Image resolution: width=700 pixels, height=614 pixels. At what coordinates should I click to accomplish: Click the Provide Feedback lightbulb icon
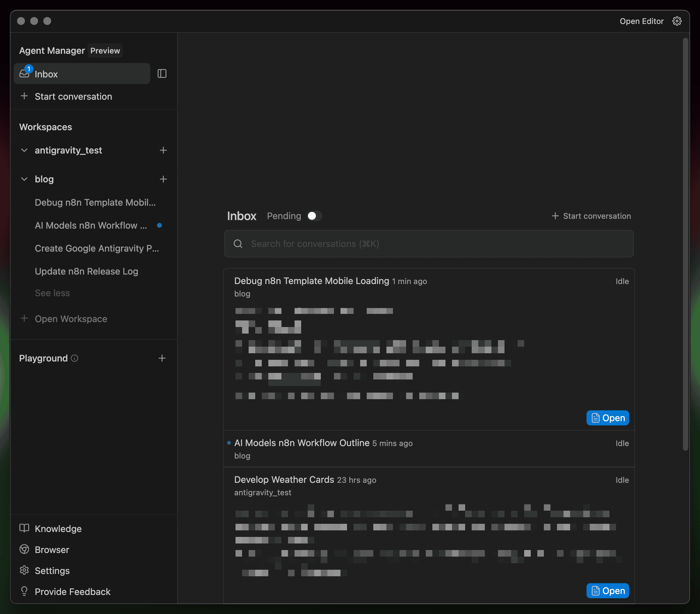coord(24,591)
